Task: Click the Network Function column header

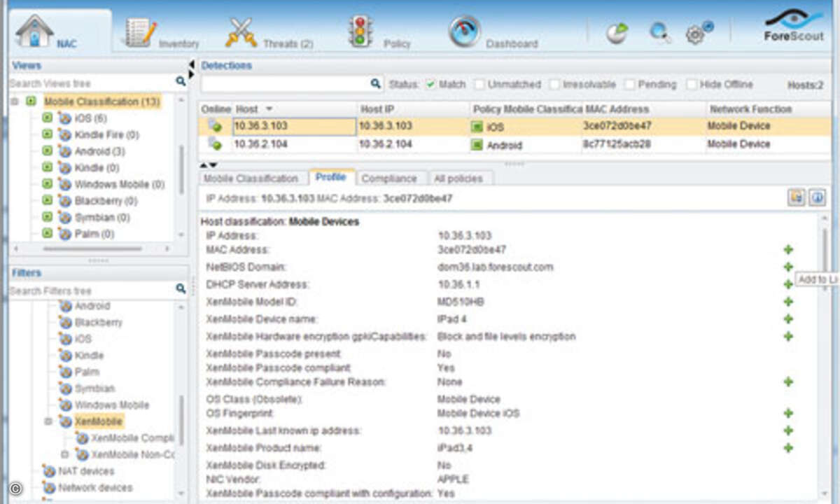Action: (750, 109)
